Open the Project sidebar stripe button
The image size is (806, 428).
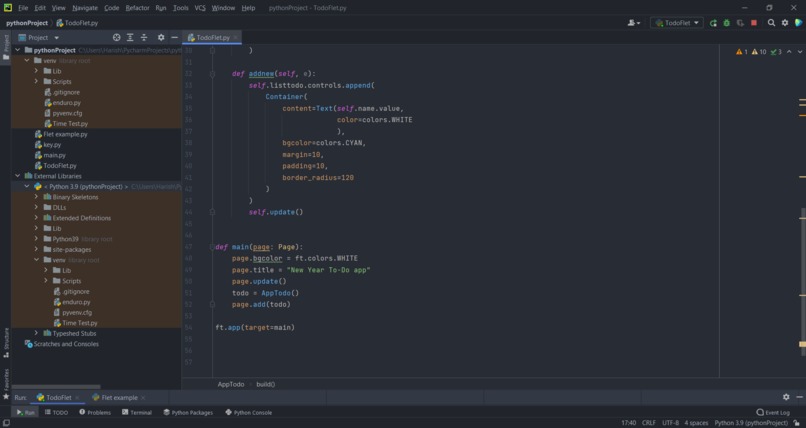click(6, 48)
